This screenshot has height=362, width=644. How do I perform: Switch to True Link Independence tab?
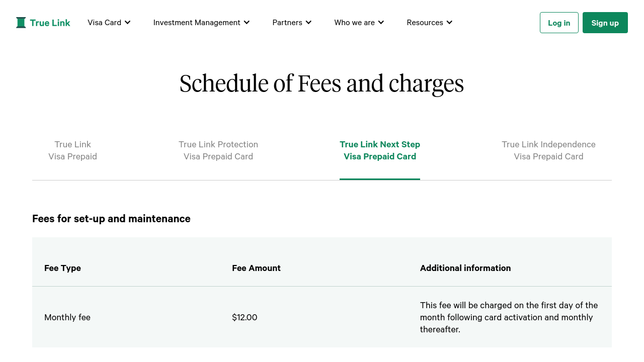(548, 150)
